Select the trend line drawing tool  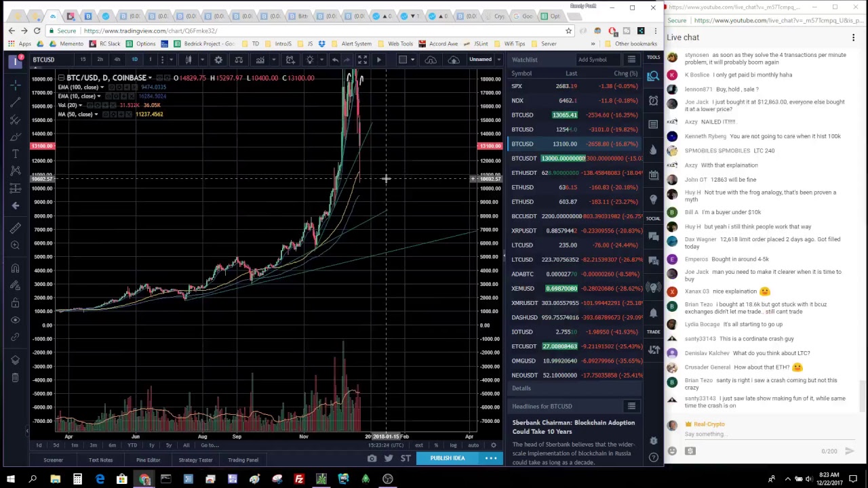15,102
